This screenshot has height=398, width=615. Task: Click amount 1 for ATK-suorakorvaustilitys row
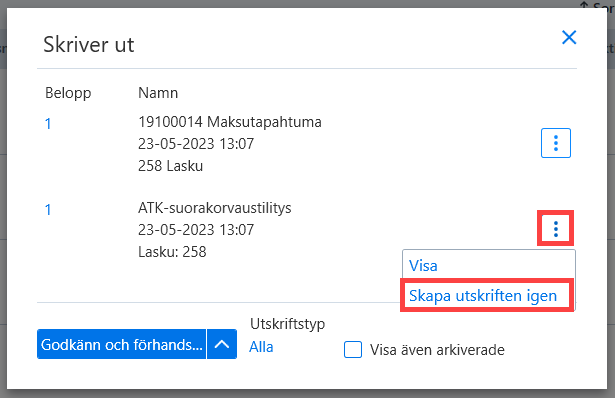coord(48,210)
